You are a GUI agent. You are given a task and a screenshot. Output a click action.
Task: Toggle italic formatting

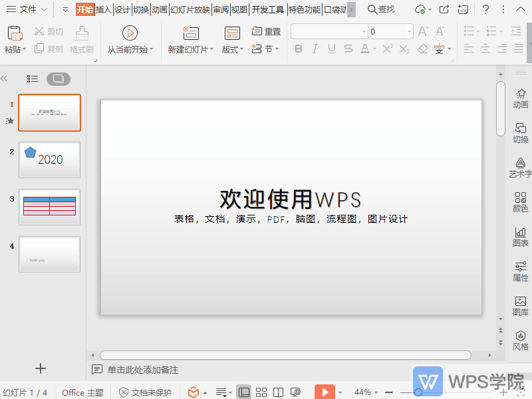coord(315,49)
